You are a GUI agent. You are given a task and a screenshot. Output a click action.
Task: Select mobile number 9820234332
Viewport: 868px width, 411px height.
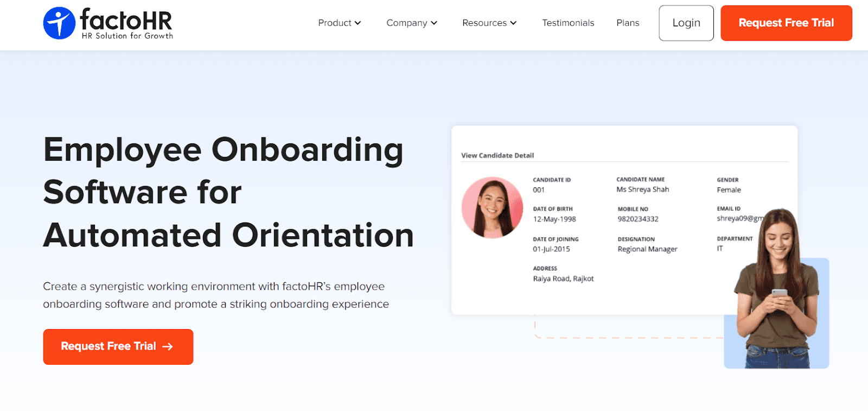click(x=638, y=219)
